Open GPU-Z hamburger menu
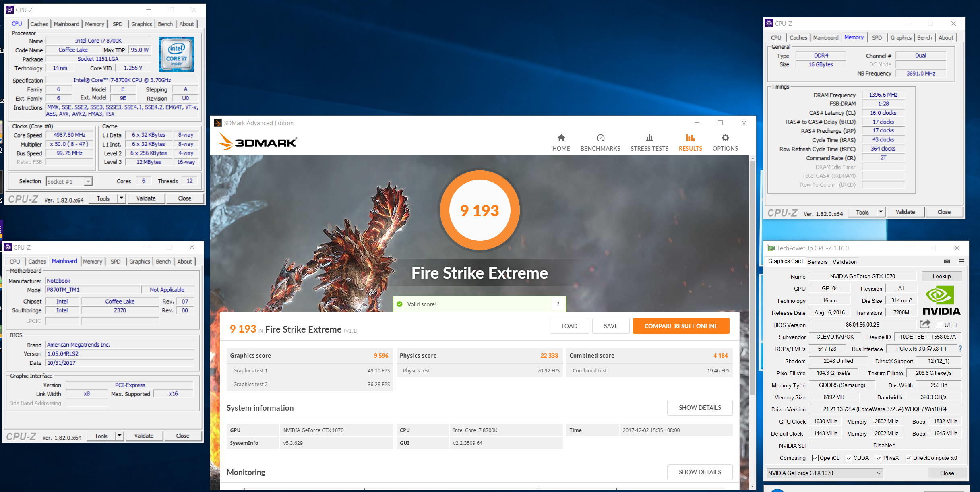 click(961, 261)
